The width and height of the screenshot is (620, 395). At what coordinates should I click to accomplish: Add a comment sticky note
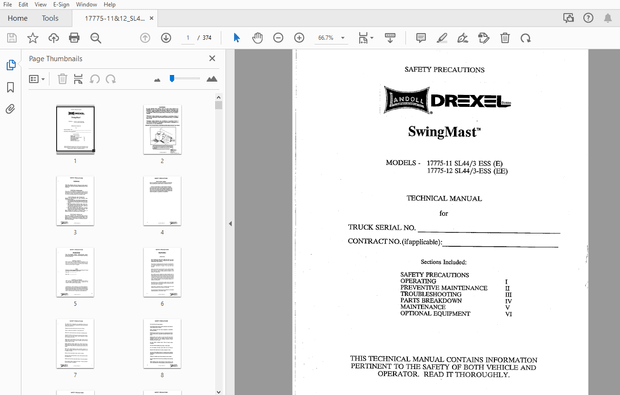(421, 38)
